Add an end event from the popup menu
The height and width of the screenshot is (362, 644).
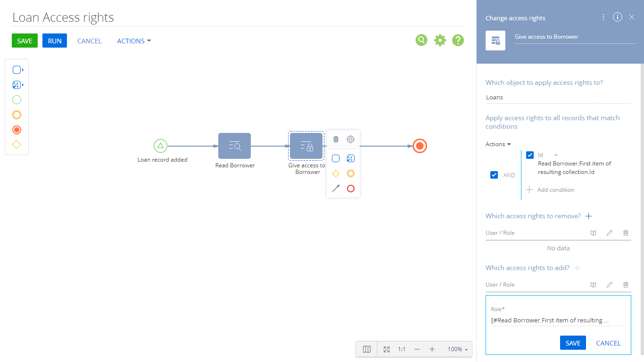[350, 189]
